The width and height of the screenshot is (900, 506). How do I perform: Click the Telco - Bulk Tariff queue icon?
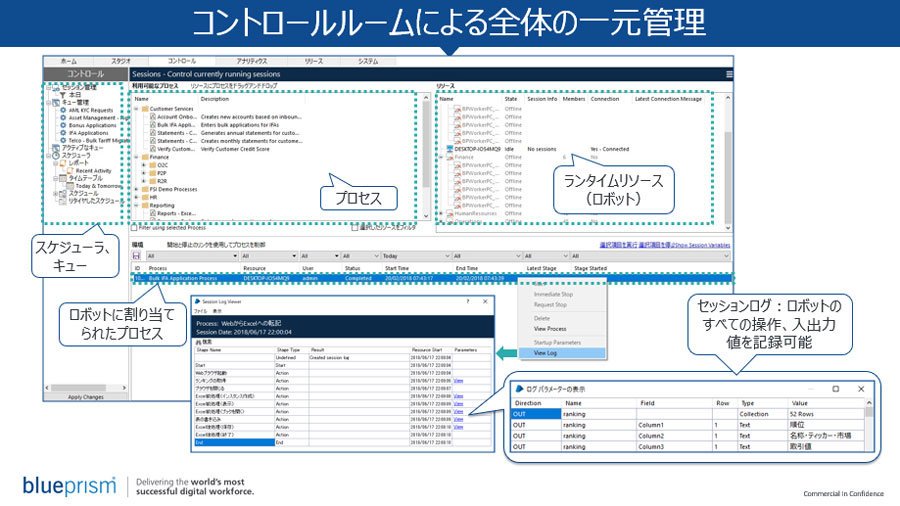coord(63,140)
